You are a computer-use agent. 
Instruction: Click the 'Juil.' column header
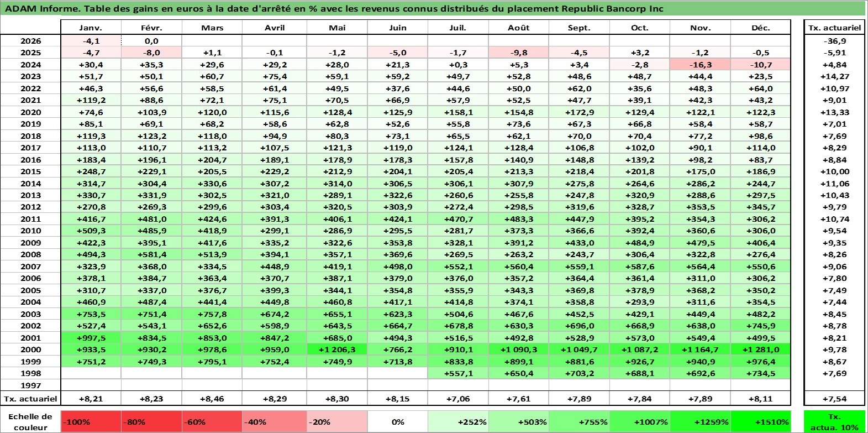point(458,28)
